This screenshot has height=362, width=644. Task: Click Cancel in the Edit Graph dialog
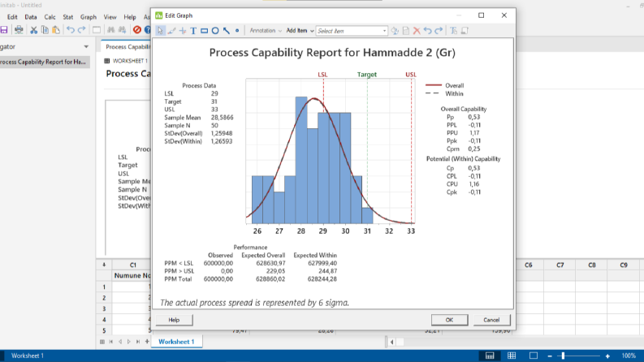[x=491, y=320]
